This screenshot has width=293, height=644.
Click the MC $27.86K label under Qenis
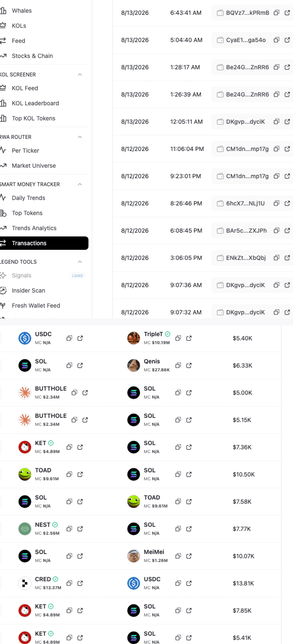coord(157,370)
